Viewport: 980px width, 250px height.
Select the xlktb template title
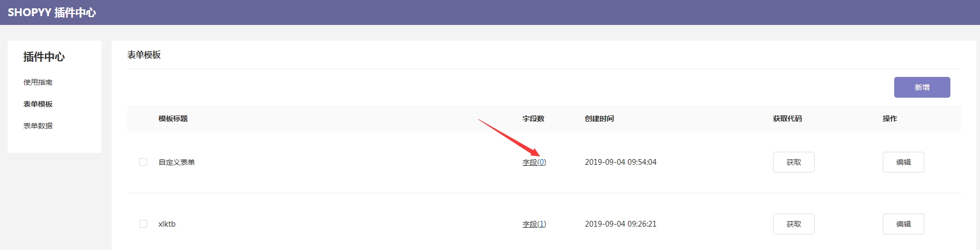point(167,224)
